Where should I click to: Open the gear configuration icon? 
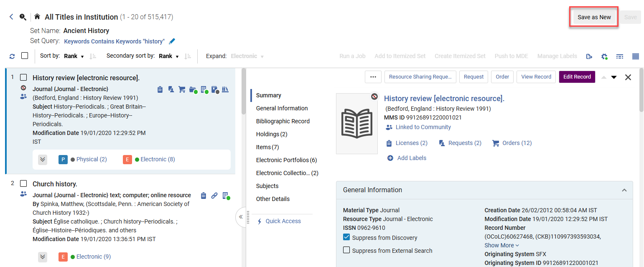(604, 56)
